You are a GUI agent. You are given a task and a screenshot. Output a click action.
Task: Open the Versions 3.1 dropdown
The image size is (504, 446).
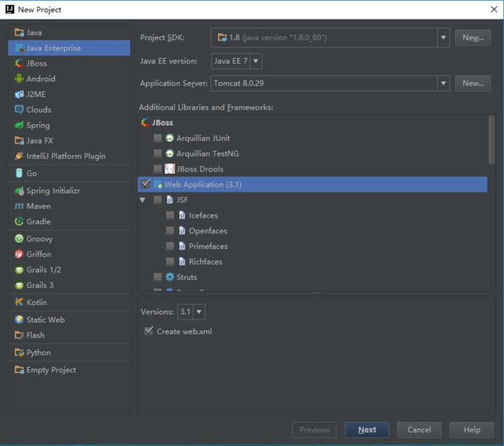point(192,312)
